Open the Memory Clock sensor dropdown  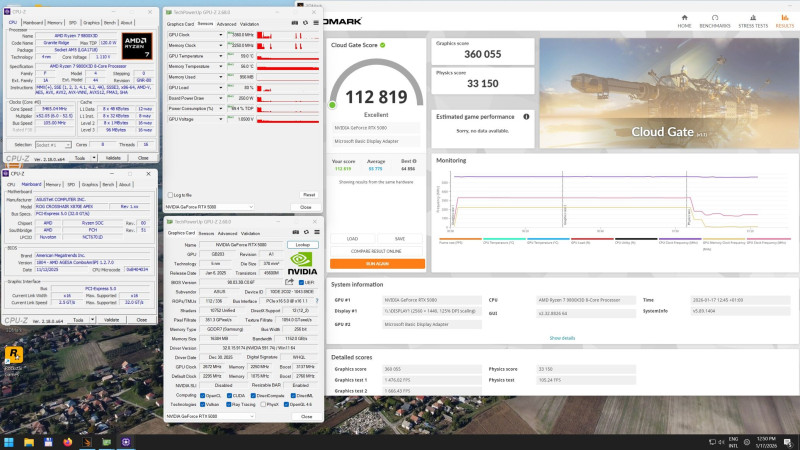pos(220,45)
